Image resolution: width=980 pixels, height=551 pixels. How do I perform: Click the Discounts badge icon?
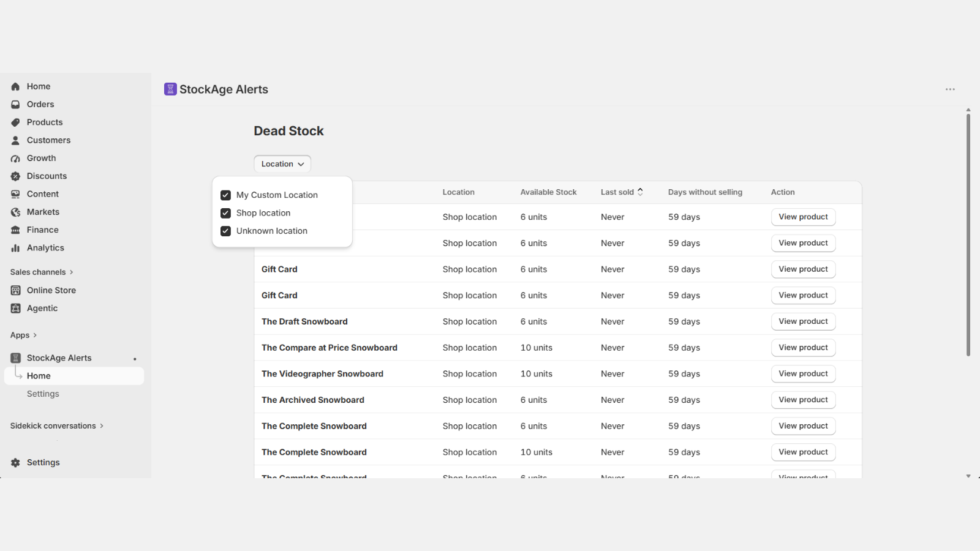pyautogui.click(x=15, y=176)
